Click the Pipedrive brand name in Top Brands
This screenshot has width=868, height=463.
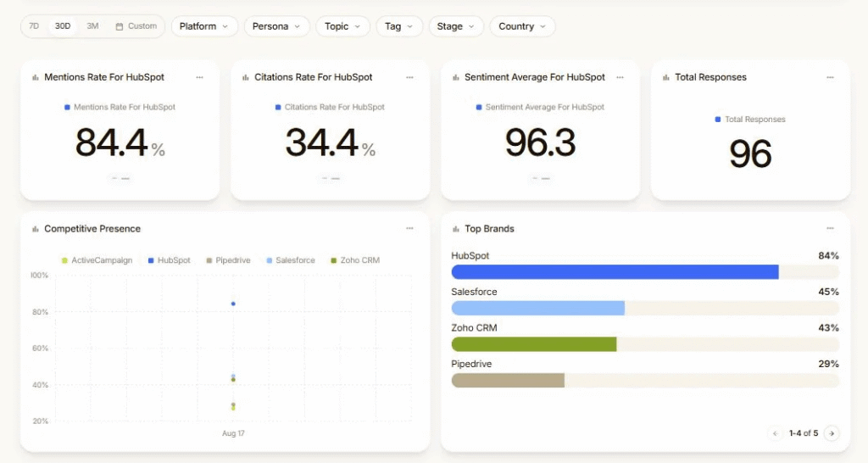tap(471, 363)
